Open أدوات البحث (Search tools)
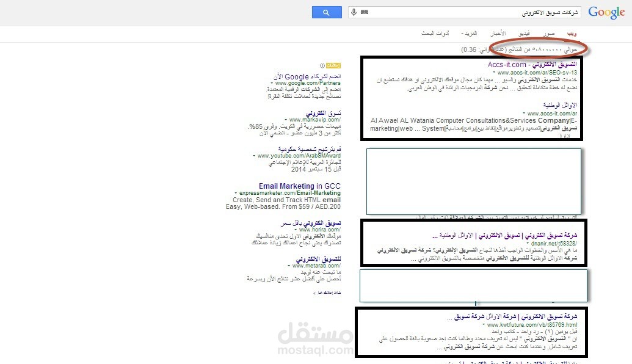Screen dimensions: 632x364 point(435,34)
